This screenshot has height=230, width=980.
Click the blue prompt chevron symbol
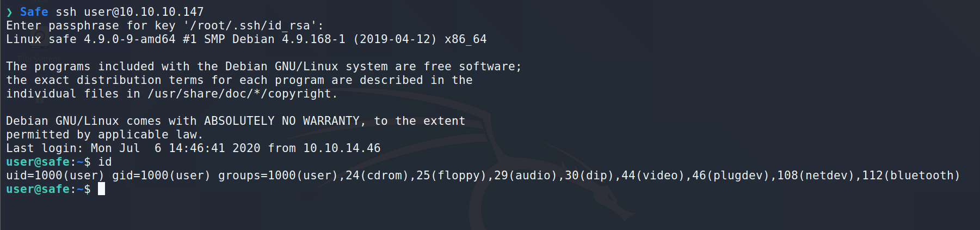[9, 12]
